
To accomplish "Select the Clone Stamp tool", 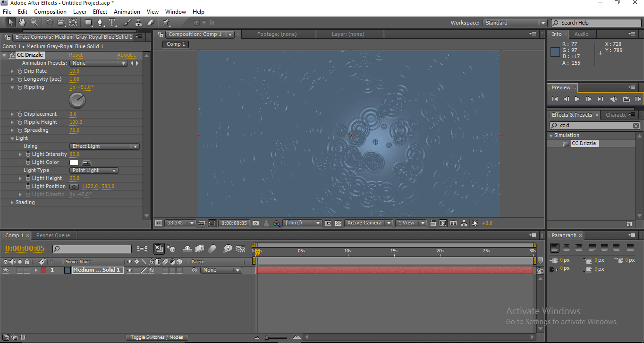I will tap(139, 22).
